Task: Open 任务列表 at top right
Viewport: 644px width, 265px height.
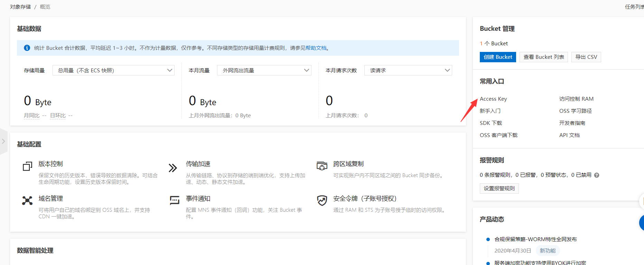Action: tap(634, 7)
